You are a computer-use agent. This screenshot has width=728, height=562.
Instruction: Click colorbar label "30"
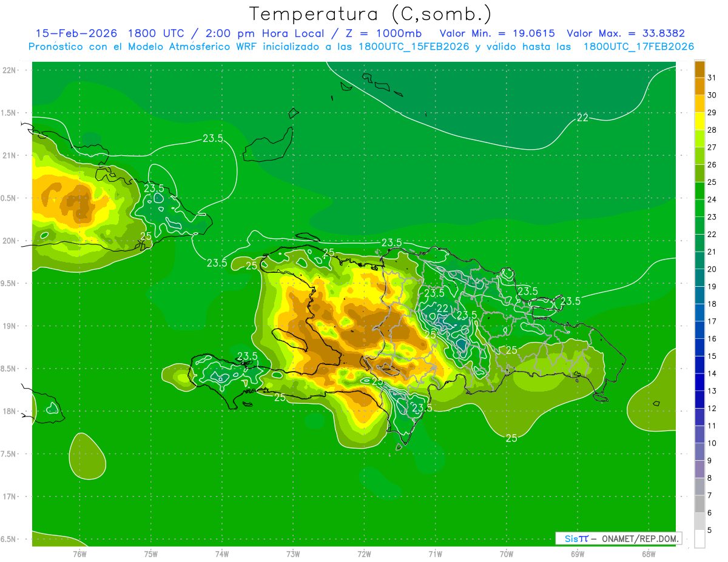712,95
